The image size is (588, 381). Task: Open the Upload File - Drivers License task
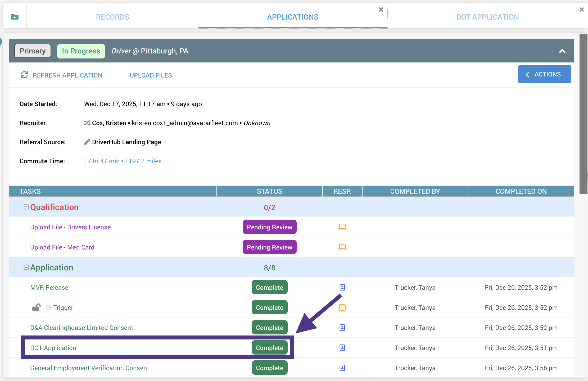pyautogui.click(x=70, y=227)
